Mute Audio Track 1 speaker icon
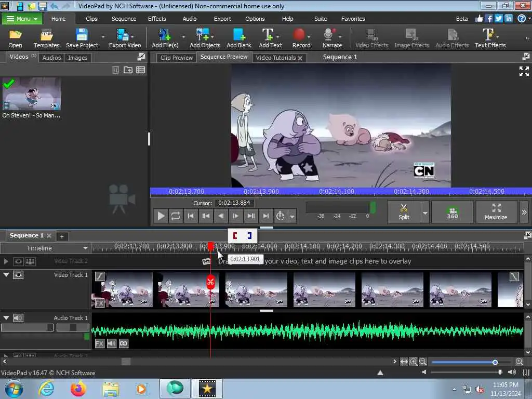Viewport: 532px width, 399px height. pos(18,317)
